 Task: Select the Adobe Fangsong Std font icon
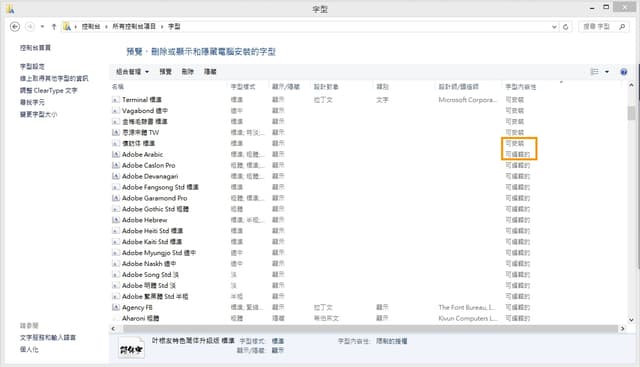(116, 187)
